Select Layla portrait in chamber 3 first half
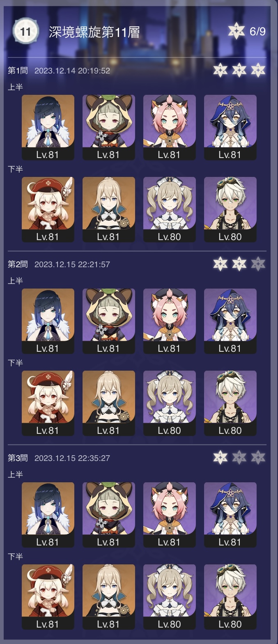 coord(230,515)
